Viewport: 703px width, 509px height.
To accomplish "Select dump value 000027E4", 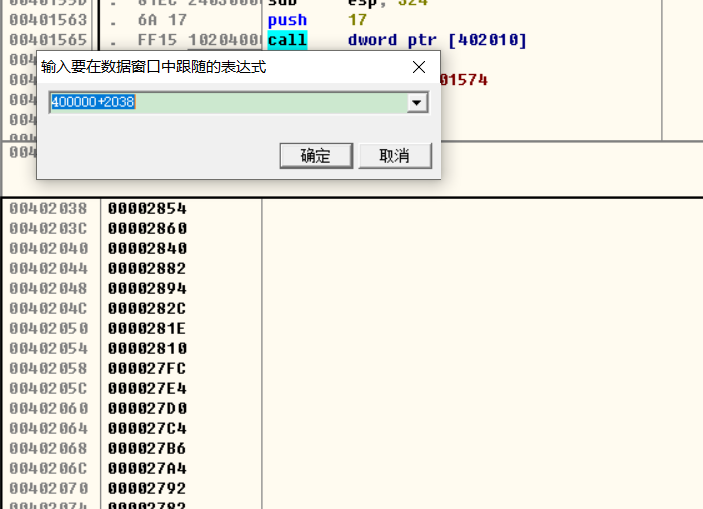I will (x=147, y=388).
